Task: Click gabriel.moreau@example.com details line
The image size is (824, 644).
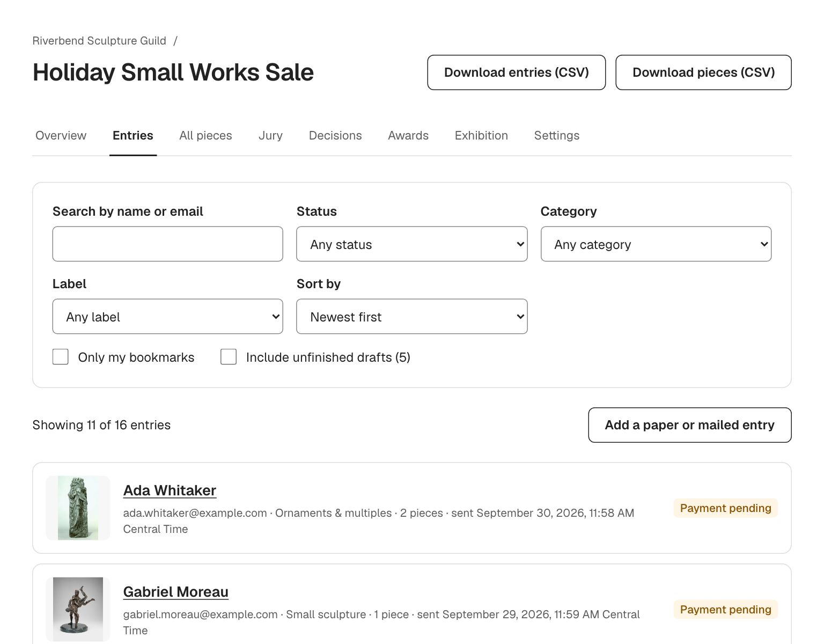Action: pos(381,623)
